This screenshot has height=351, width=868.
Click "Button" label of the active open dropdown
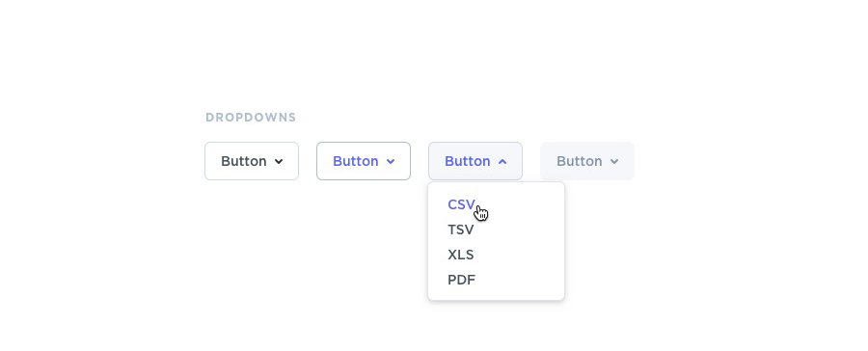[x=467, y=161]
